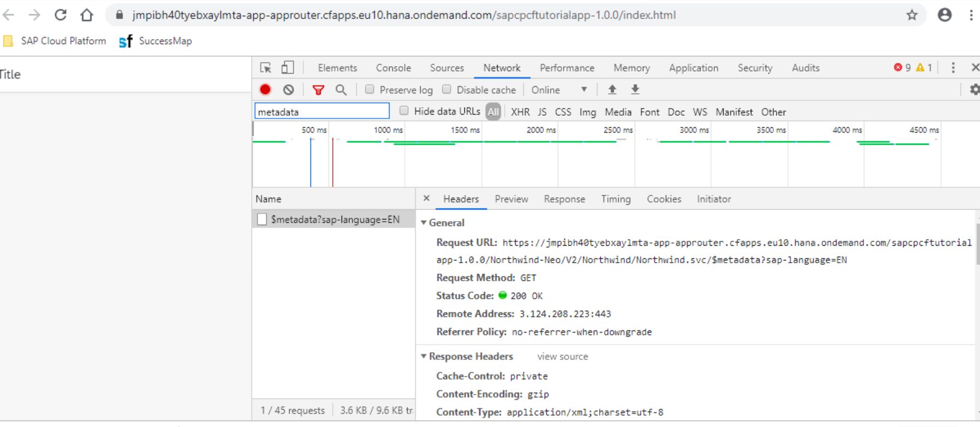Open network search with the magnifier icon
This screenshot has height=427, width=980.
point(341,90)
